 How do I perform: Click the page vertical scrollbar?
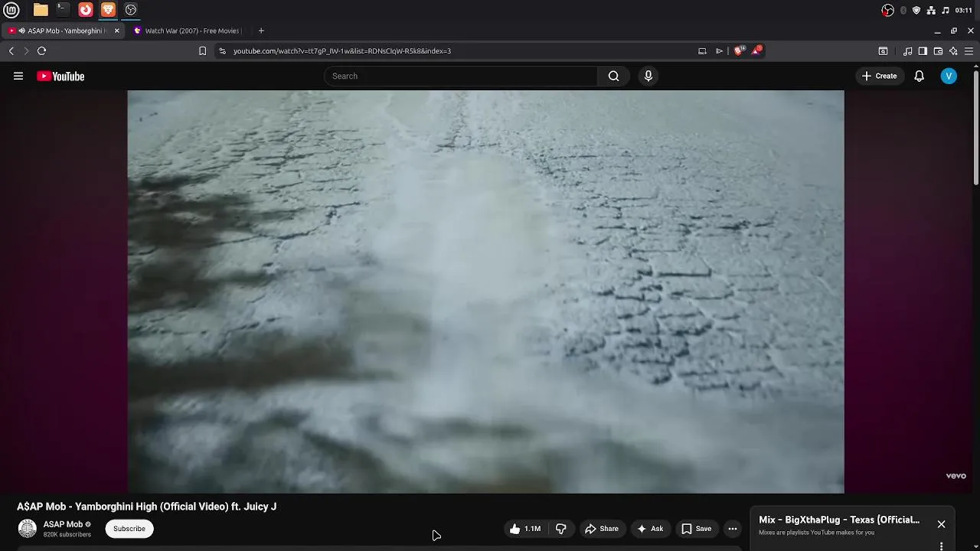(976, 126)
